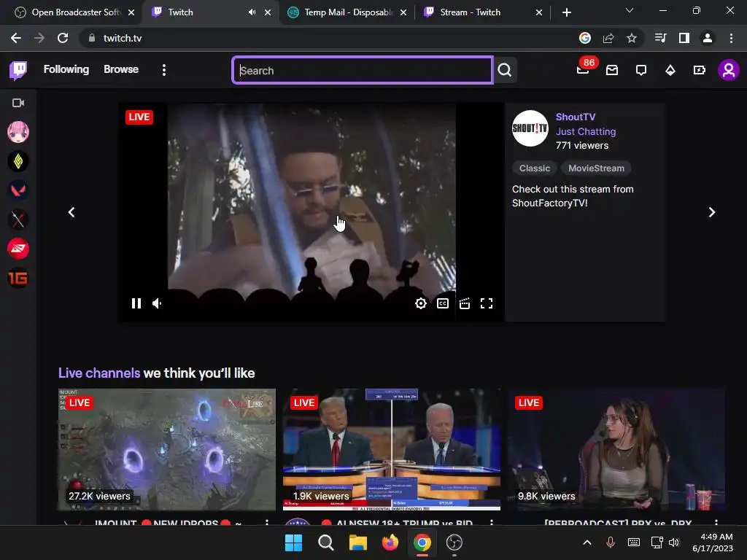Open the Valorant logo sidebar channel
The image size is (747, 560).
[18, 190]
